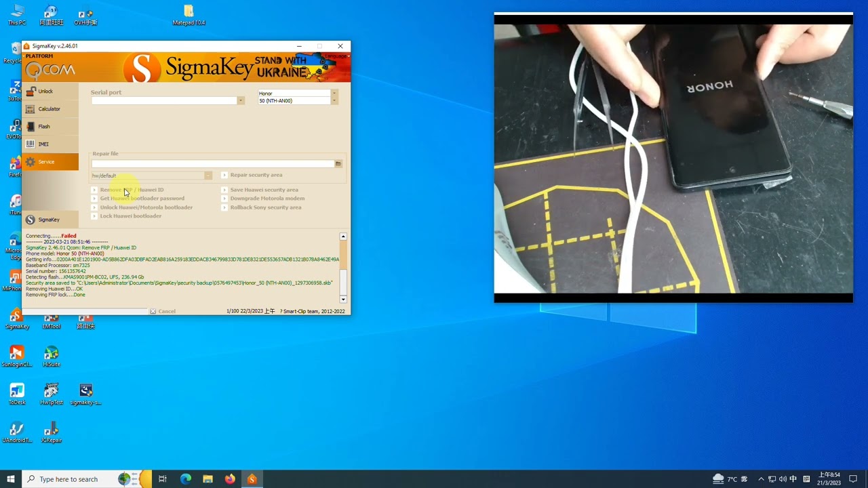Open the SigmaKey sidebar entry
Viewport: 868px width, 488px height.
pyautogui.click(x=50, y=220)
